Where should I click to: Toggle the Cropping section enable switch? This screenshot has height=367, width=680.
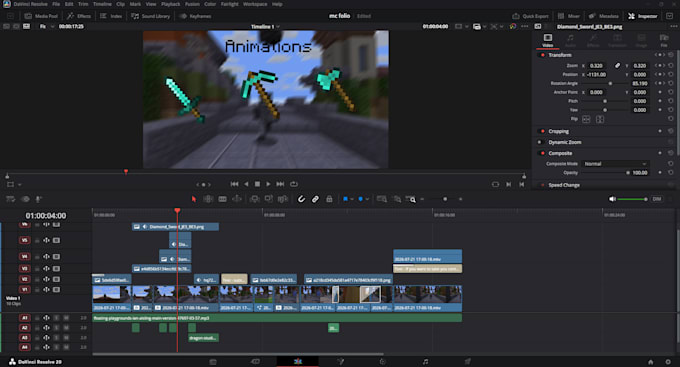point(542,131)
